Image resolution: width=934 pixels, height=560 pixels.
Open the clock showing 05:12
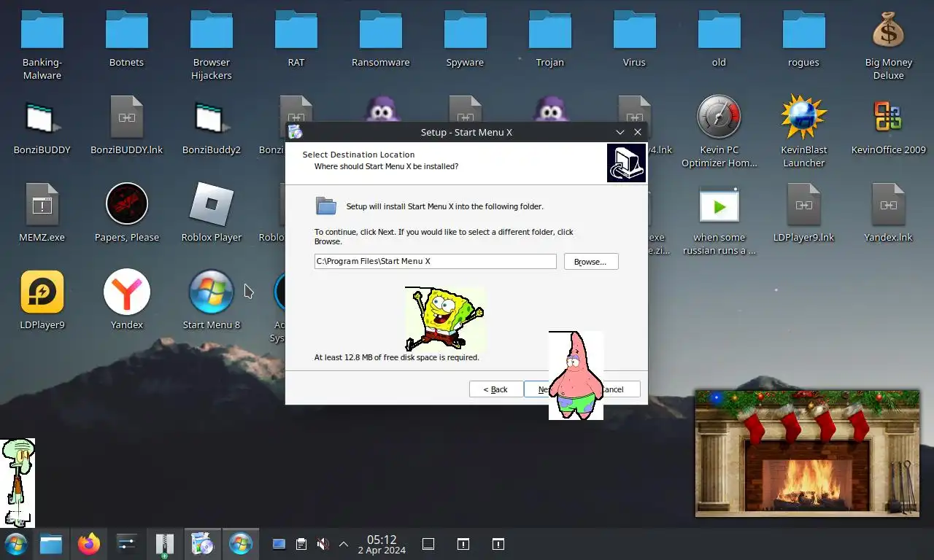pos(381,544)
